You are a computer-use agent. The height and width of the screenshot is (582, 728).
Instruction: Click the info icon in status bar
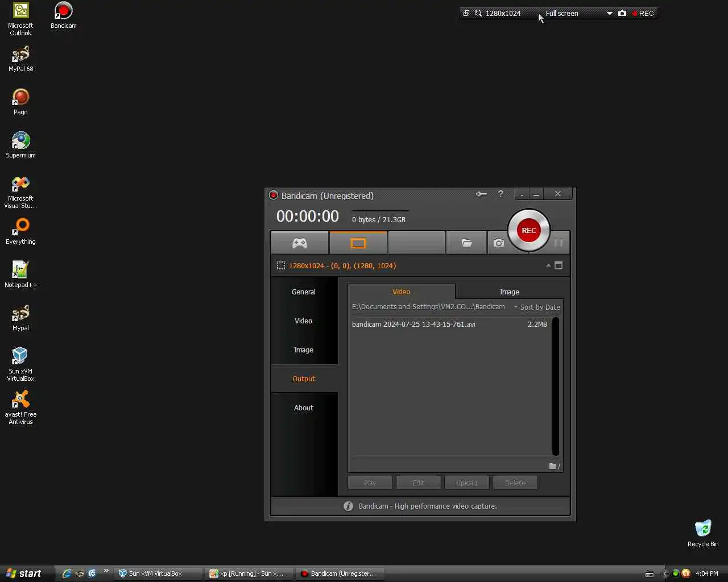[x=349, y=506]
